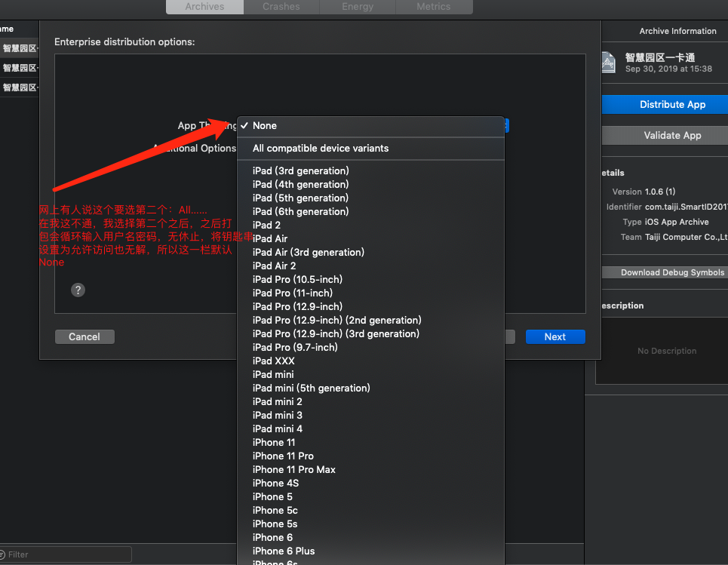Click the Filter field at the bottom

(66, 554)
